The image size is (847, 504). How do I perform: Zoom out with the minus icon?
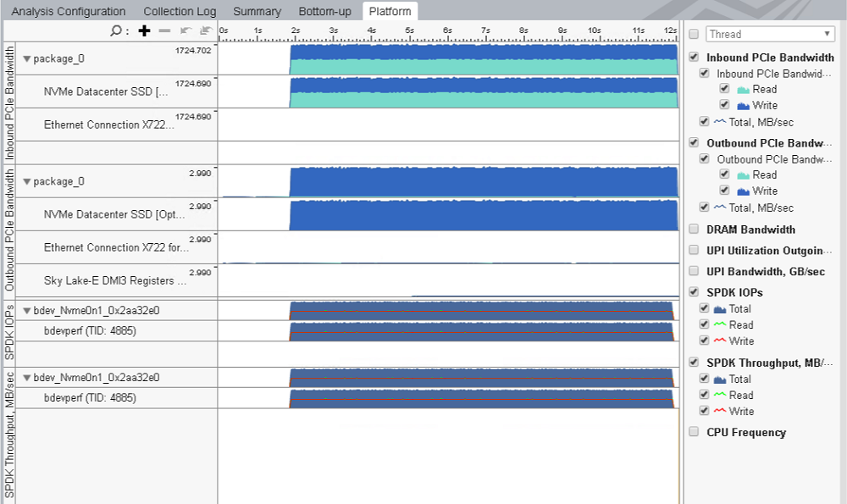[x=164, y=31]
